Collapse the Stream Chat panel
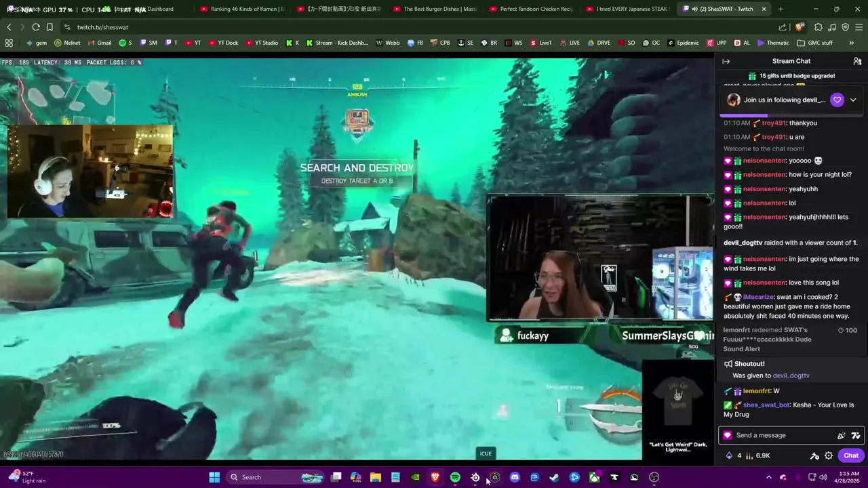868x488 pixels. (726, 61)
